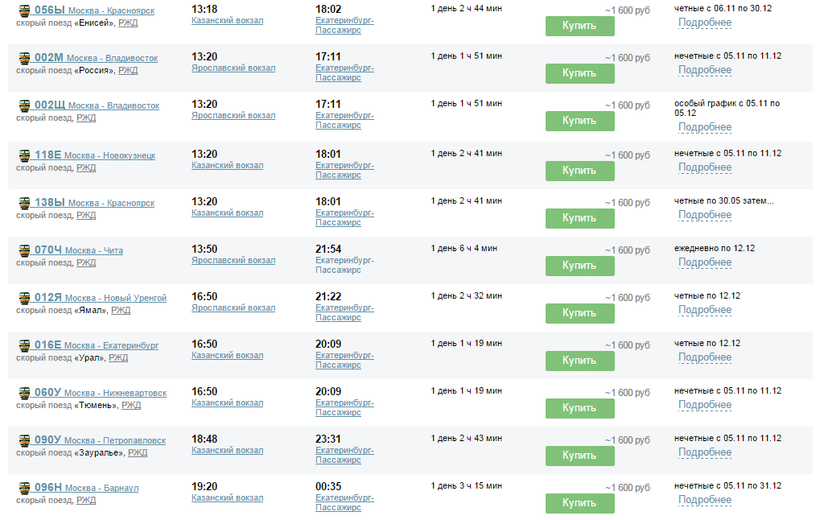Show Подробнее schedule details for train 138Ы
Screen dimensions: 820x520
(x=705, y=215)
